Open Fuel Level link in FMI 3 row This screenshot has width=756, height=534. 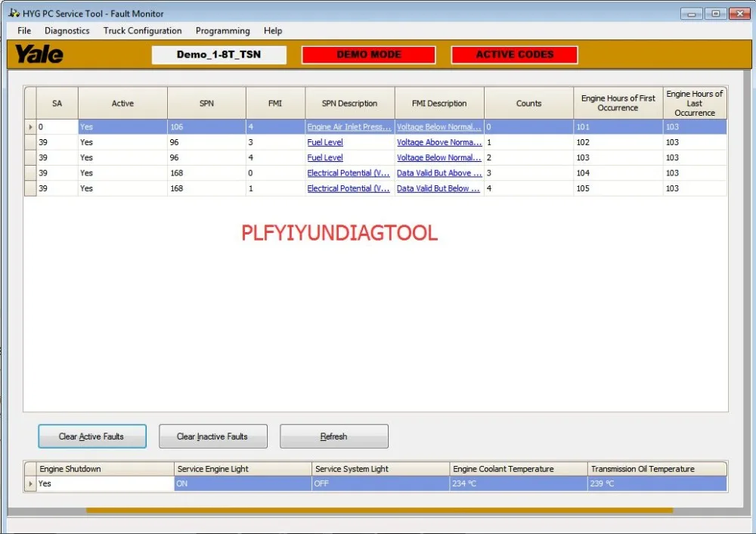pyautogui.click(x=325, y=142)
